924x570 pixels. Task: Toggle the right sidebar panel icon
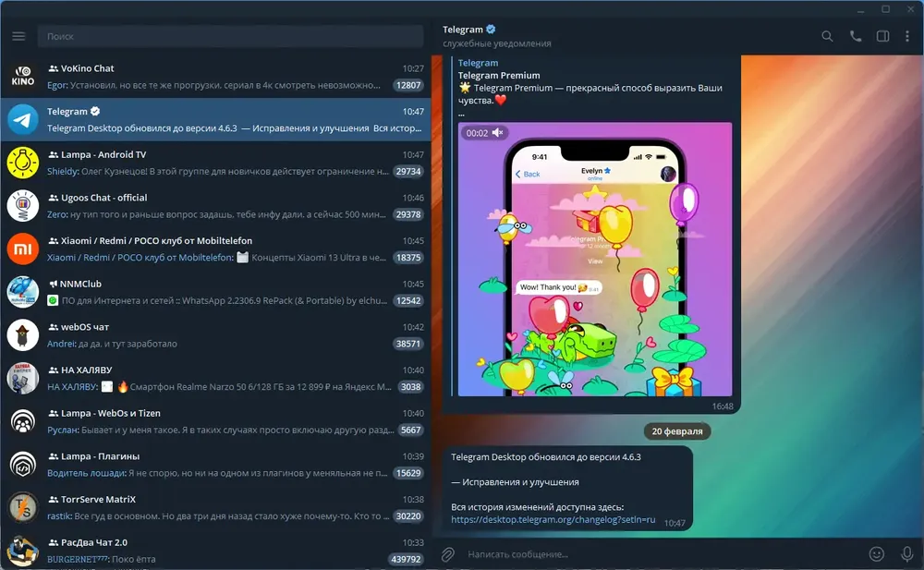coord(882,37)
